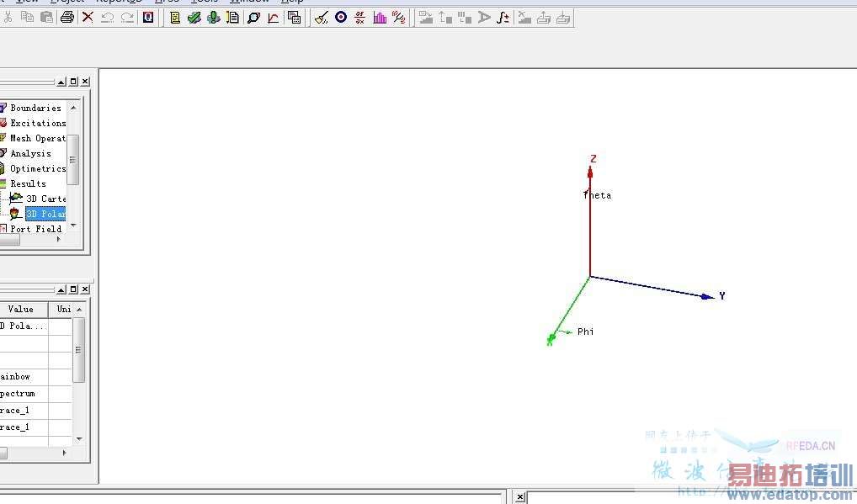
Task: Click the Unit column header
Action: click(x=61, y=310)
